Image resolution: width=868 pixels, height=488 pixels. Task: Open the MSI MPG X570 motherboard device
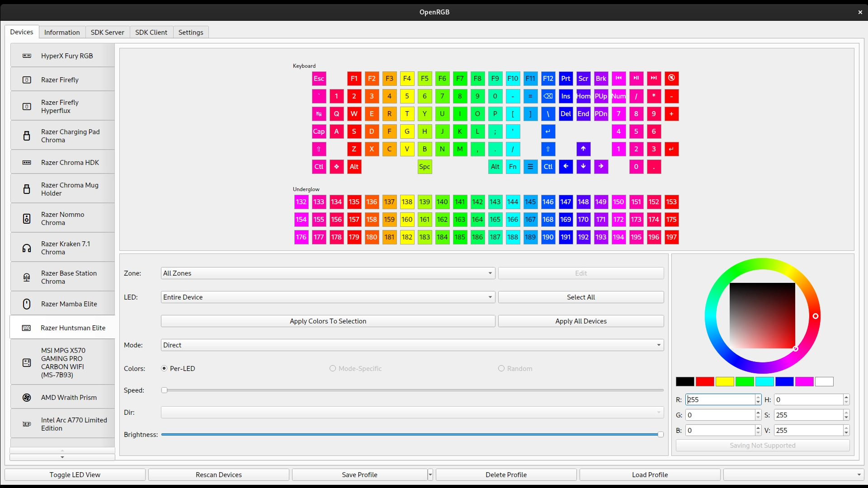coord(62,362)
